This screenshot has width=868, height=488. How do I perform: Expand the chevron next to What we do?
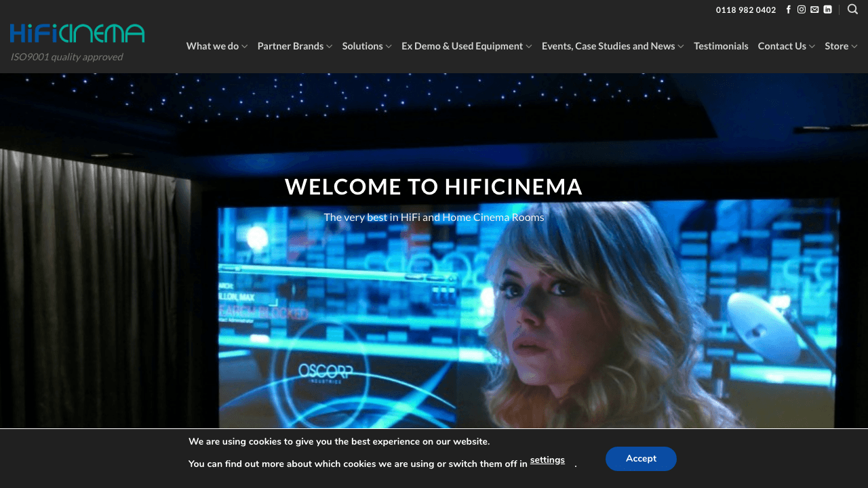pyautogui.click(x=244, y=46)
